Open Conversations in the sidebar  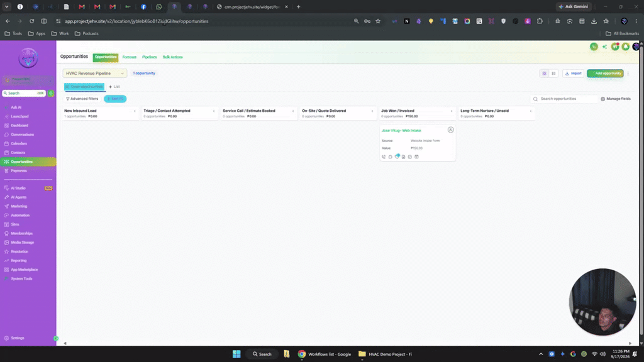tap(22, 134)
